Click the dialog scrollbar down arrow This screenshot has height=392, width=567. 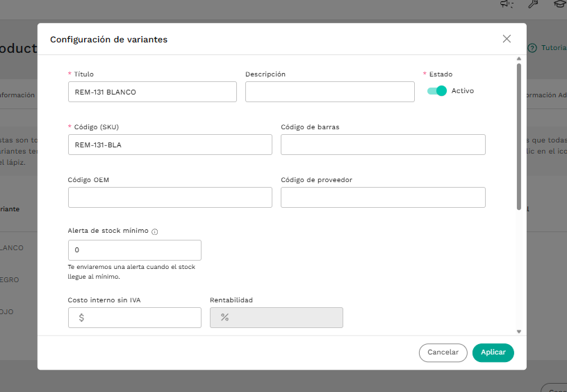[519, 332]
